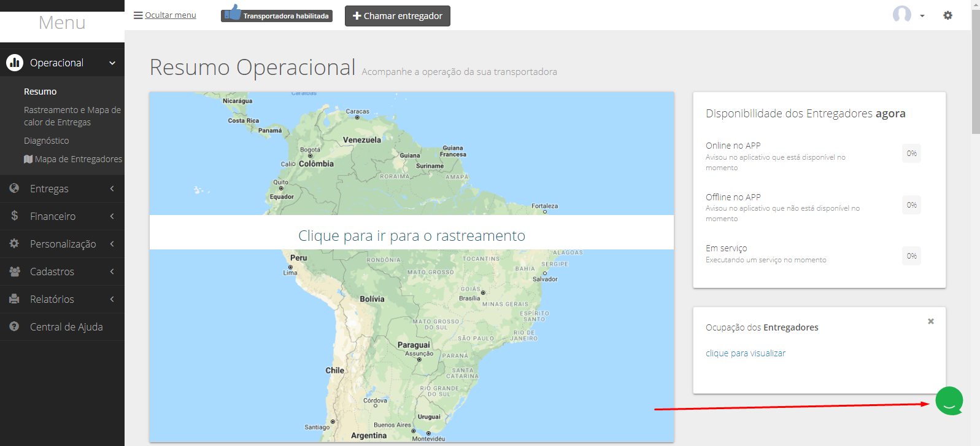This screenshot has height=446, width=980.
Task: Click the 'Offline no APP' label
Action: point(733,197)
